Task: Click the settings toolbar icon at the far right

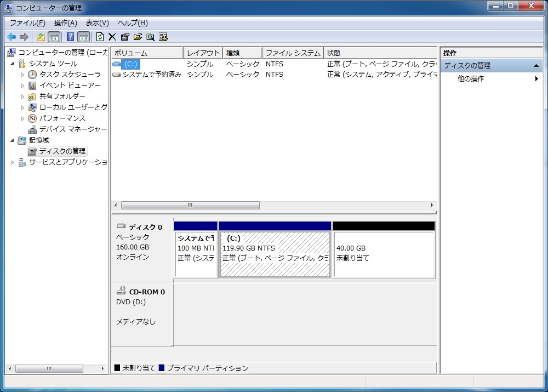Action: (x=163, y=37)
